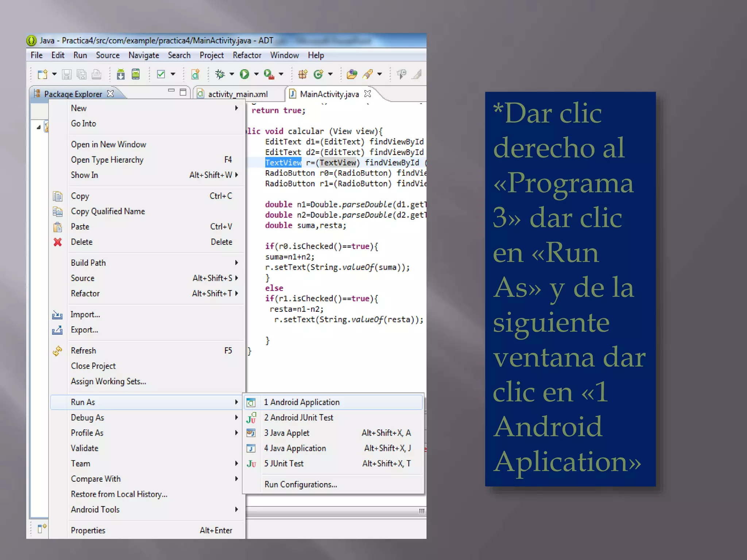Open the Window menu

point(285,55)
